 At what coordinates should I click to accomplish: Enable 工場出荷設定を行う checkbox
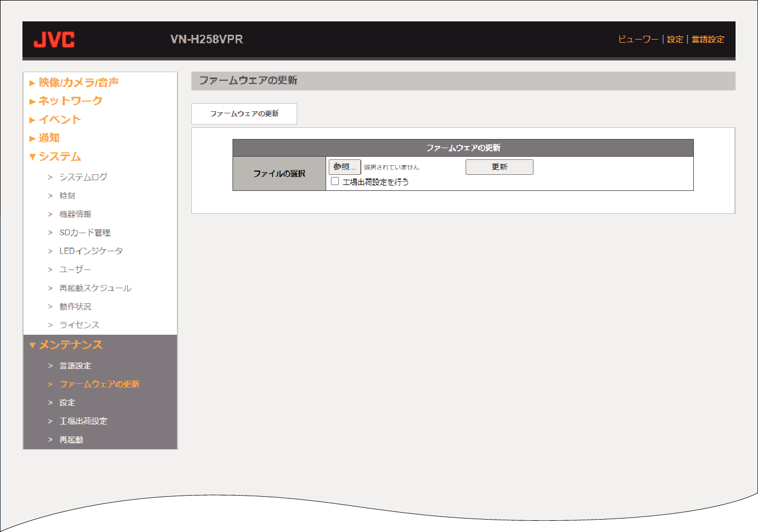tap(335, 181)
